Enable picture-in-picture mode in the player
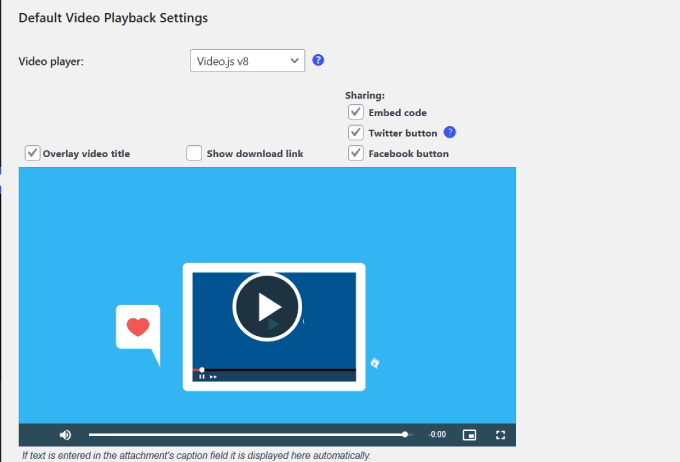680x462 pixels. (469, 435)
